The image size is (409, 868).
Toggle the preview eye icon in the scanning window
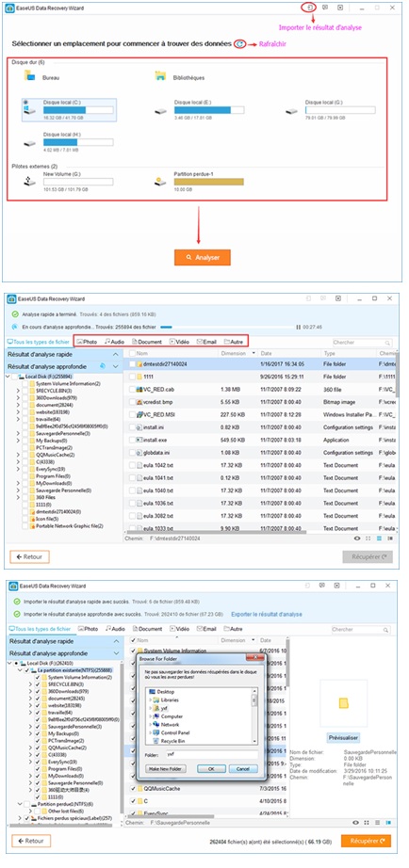click(357, 538)
